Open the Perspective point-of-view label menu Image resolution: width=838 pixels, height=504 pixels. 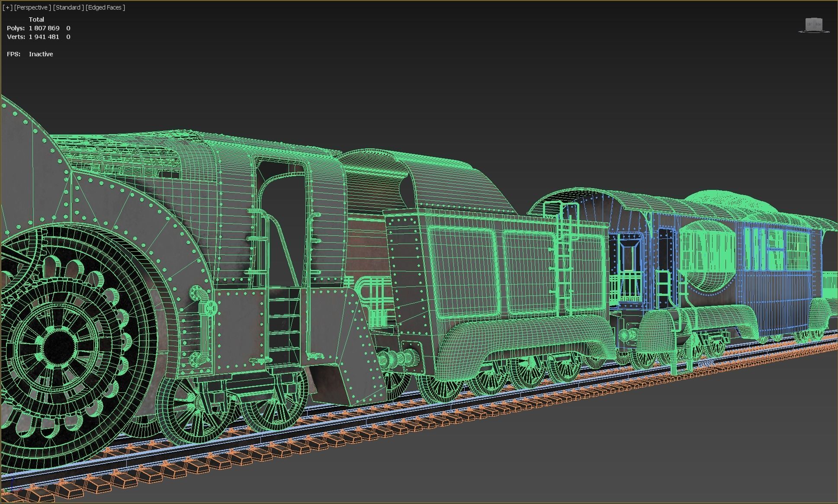pyautogui.click(x=32, y=7)
